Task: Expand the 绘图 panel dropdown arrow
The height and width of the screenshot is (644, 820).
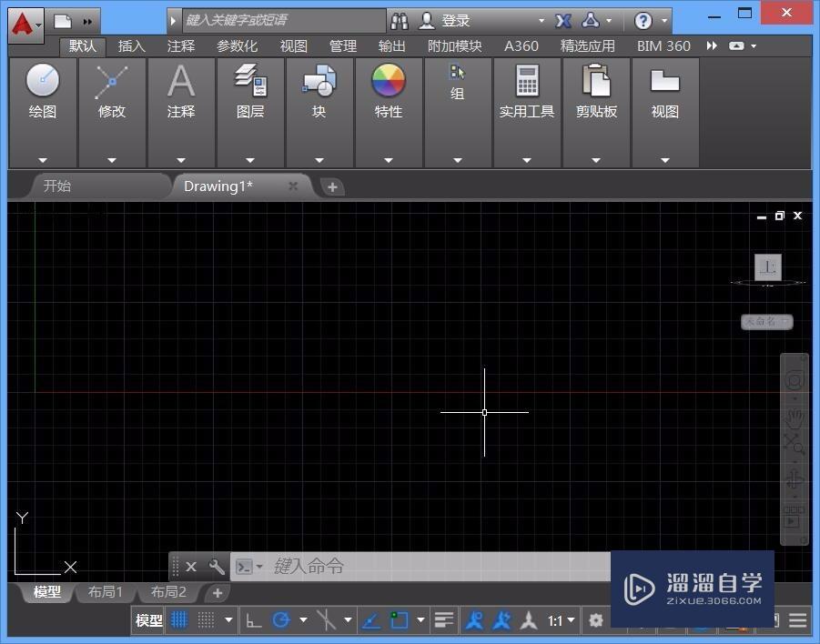Action: coord(42,158)
